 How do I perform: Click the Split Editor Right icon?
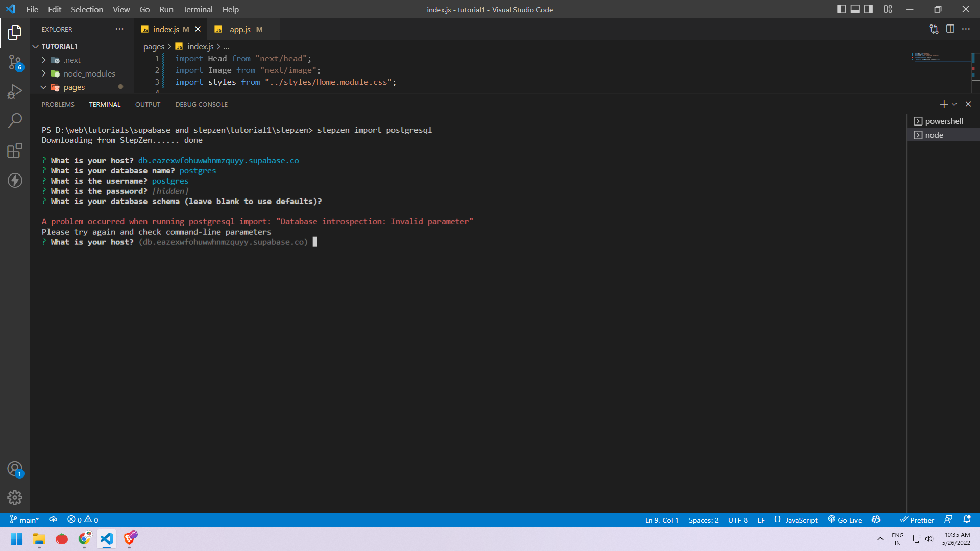coord(950,29)
